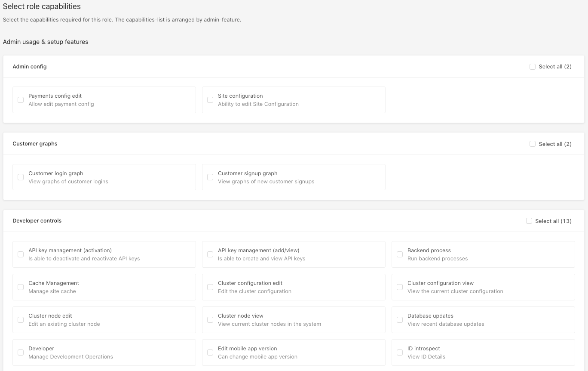Select all Customer graphs capabilities

click(533, 144)
